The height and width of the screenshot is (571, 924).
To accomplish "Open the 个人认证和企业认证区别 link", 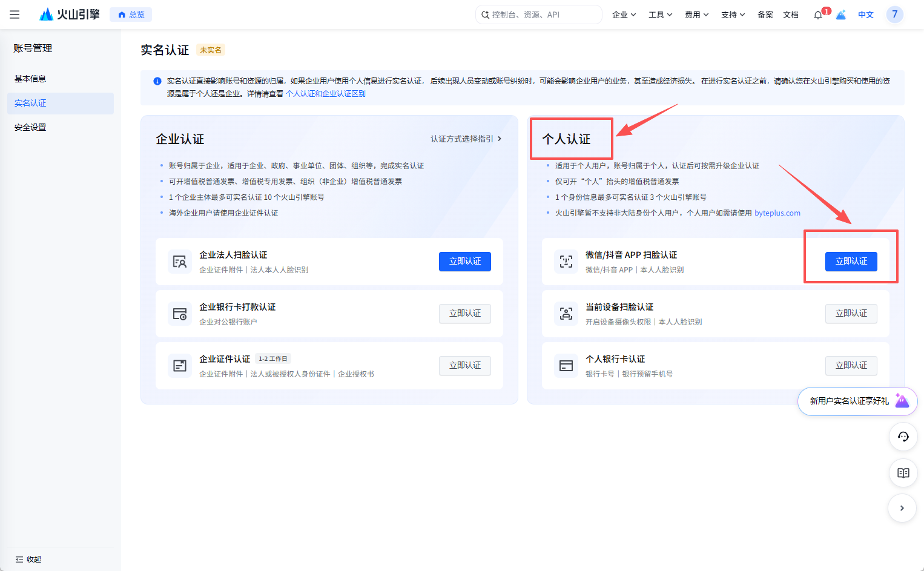I will 326,94.
